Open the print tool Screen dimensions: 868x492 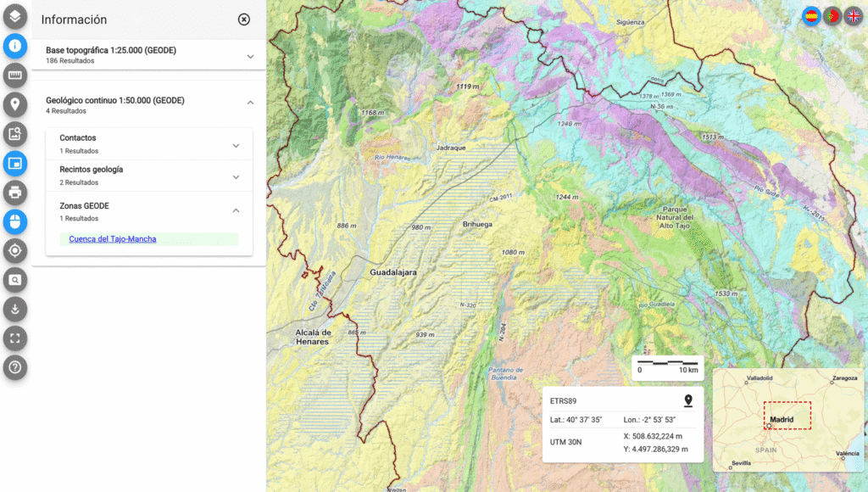[15, 192]
